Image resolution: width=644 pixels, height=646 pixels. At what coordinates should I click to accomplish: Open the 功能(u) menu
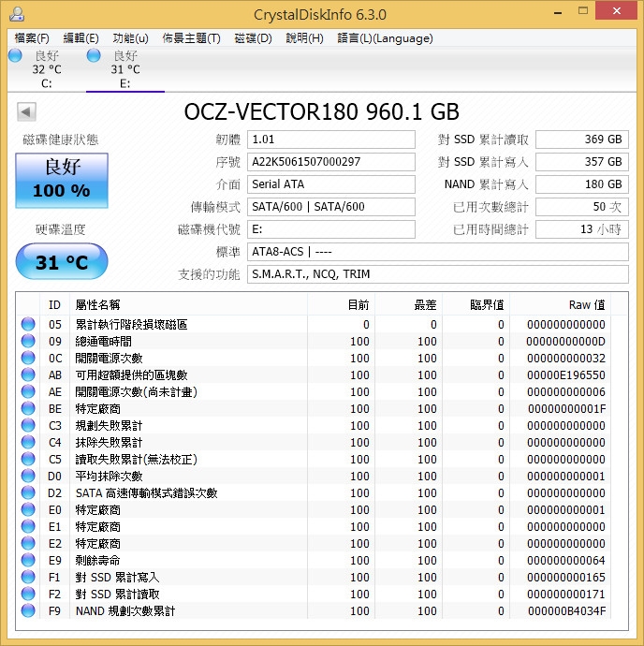[131, 38]
